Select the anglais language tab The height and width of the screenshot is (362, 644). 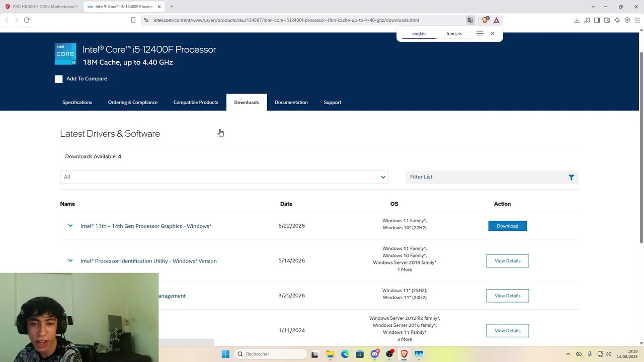[419, 34]
